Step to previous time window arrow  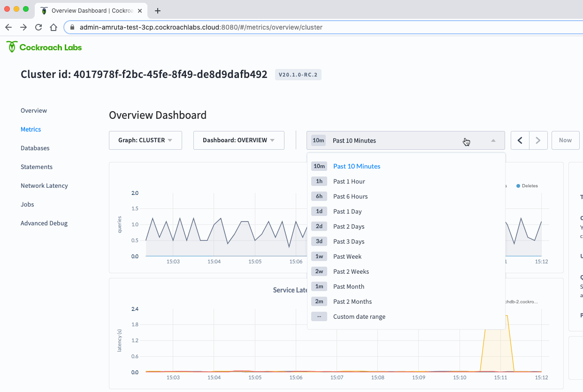click(520, 140)
